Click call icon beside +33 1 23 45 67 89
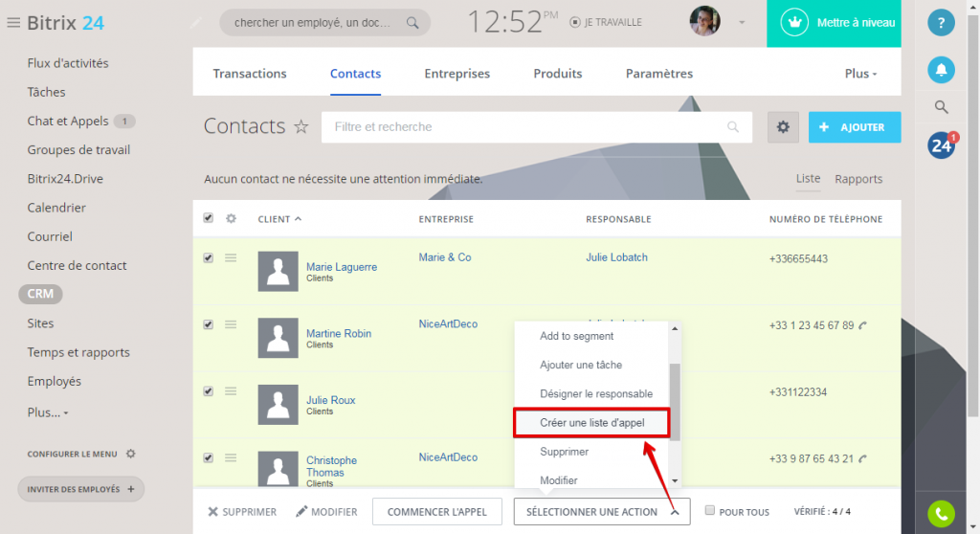980x534 pixels. click(862, 325)
